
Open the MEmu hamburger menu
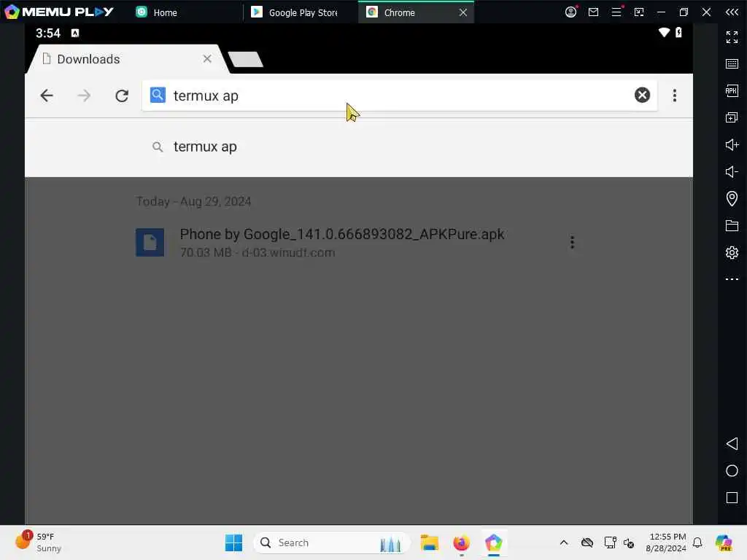pos(616,12)
